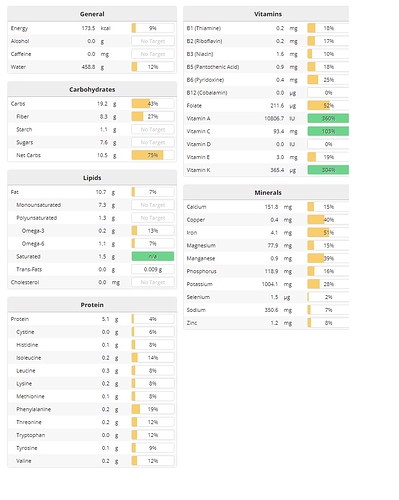Click the Energy 9% progress bar
This screenshot has width=399, height=500.
(153, 28)
